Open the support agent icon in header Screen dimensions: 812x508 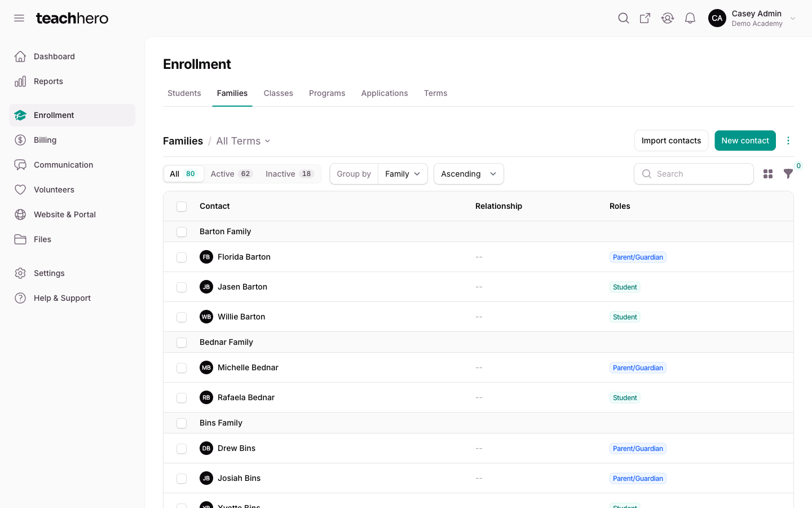point(668,18)
